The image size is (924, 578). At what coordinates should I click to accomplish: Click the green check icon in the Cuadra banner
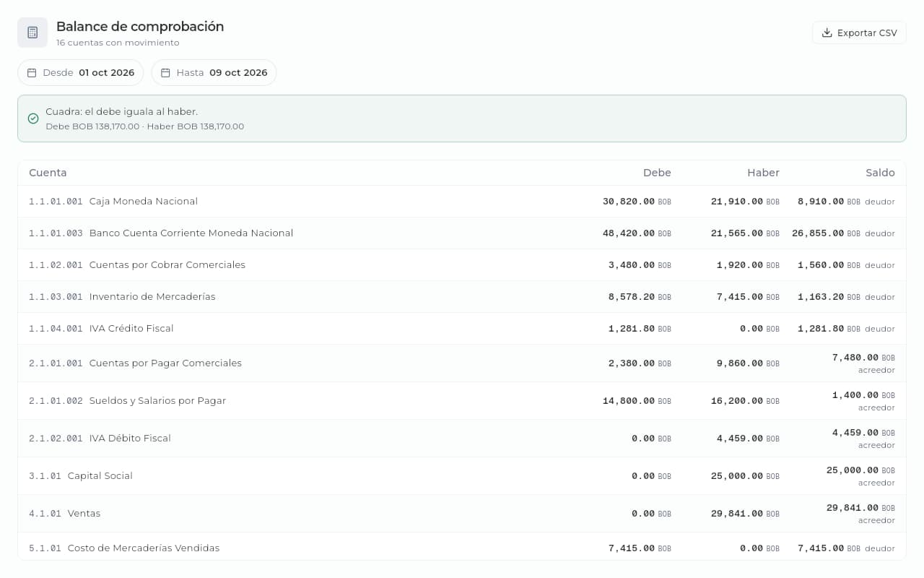click(x=33, y=118)
